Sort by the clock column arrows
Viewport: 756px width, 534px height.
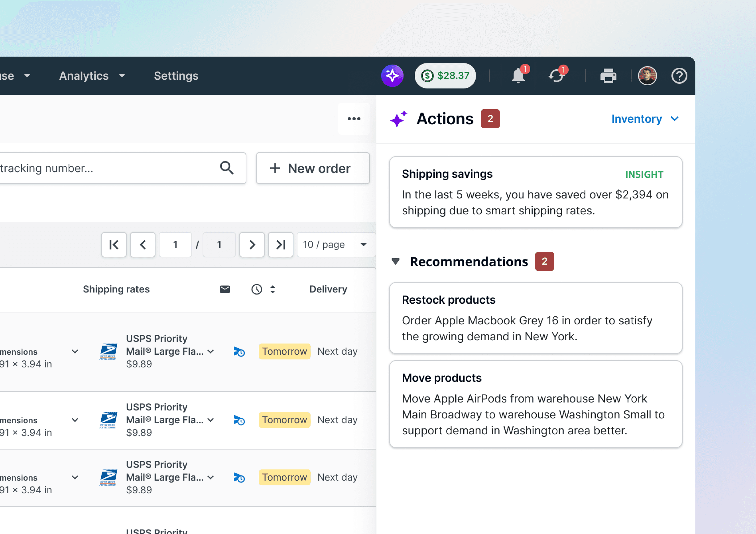(x=273, y=289)
